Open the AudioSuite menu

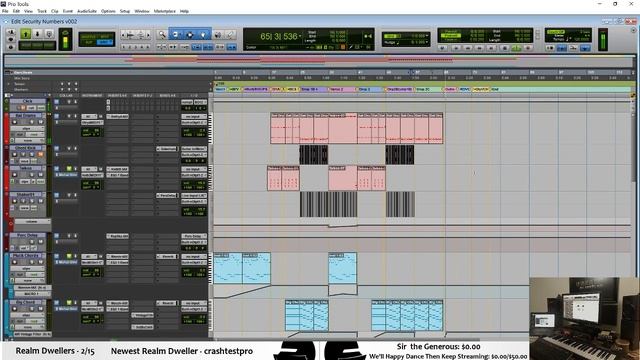coord(87,11)
